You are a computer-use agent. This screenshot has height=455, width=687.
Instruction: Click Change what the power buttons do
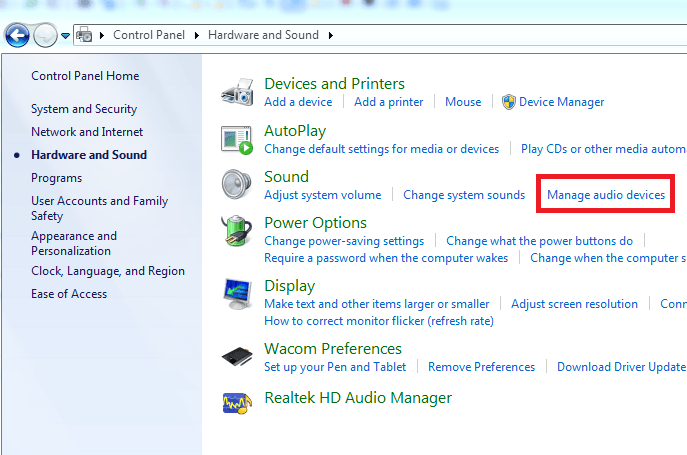[539, 241]
